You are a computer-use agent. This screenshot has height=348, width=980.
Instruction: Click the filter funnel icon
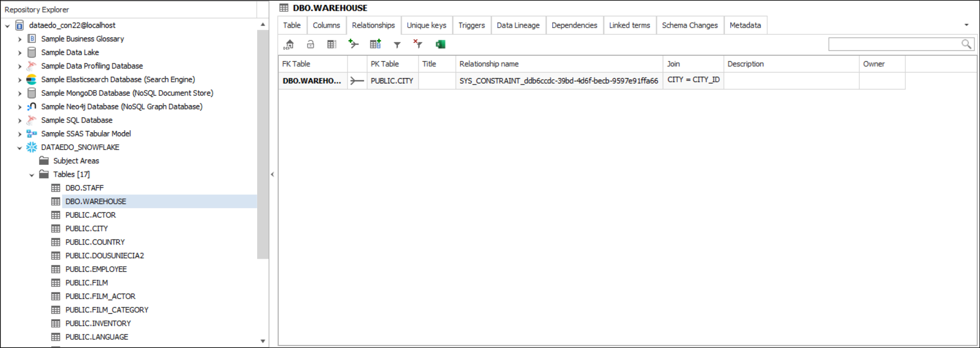point(397,45)
